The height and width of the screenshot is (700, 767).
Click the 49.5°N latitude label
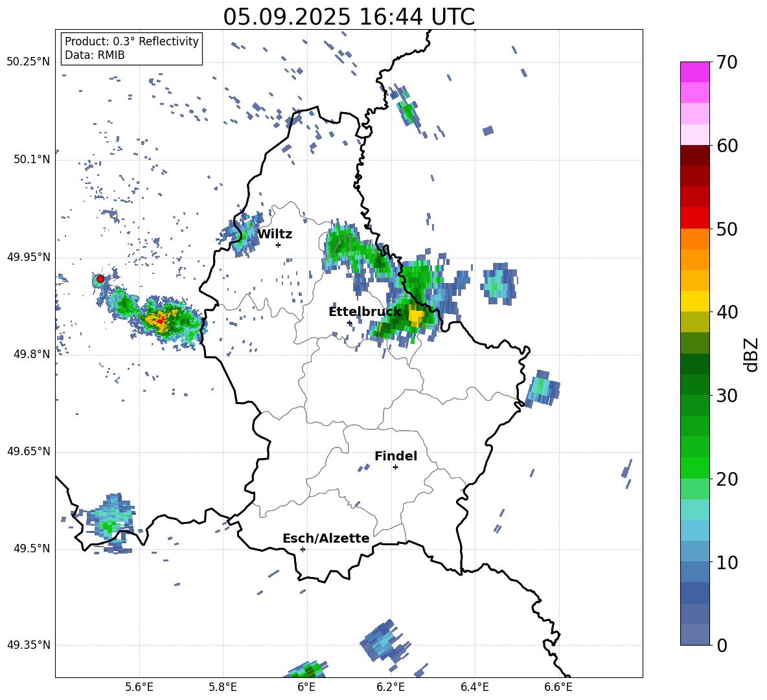[32, 548]
